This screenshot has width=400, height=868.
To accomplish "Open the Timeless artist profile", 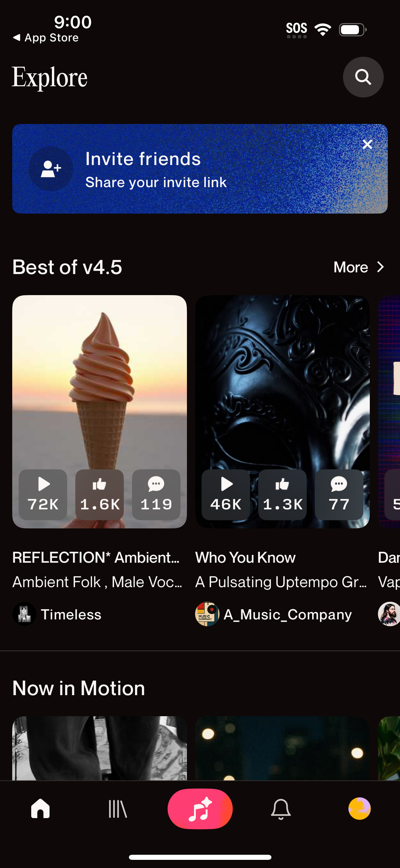I will click(57, 614).
